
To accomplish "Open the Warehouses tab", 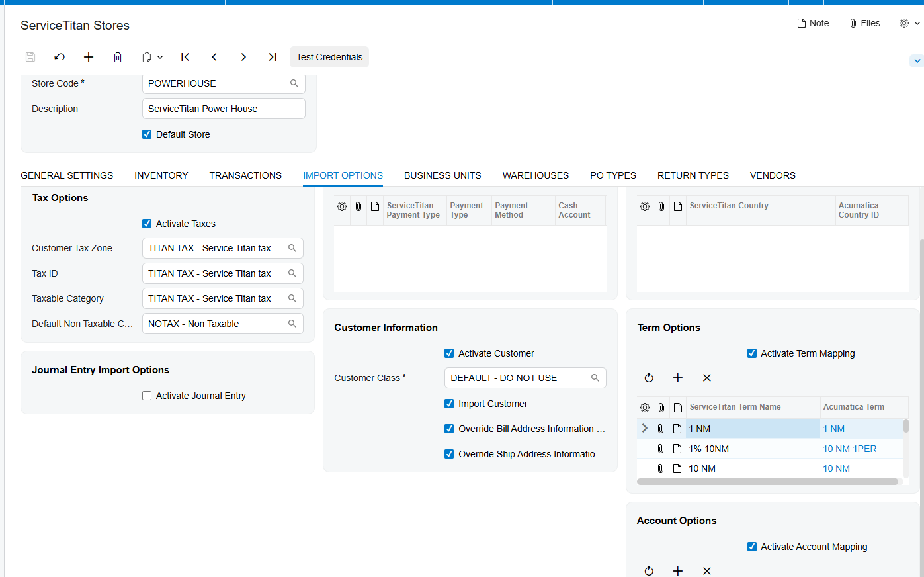I will point(536,175).
